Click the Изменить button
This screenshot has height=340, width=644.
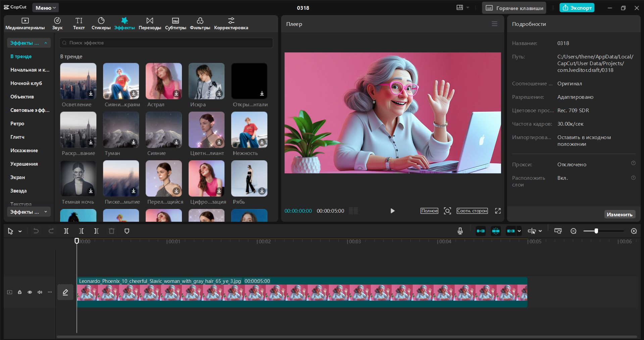click(x=620, y=214)
